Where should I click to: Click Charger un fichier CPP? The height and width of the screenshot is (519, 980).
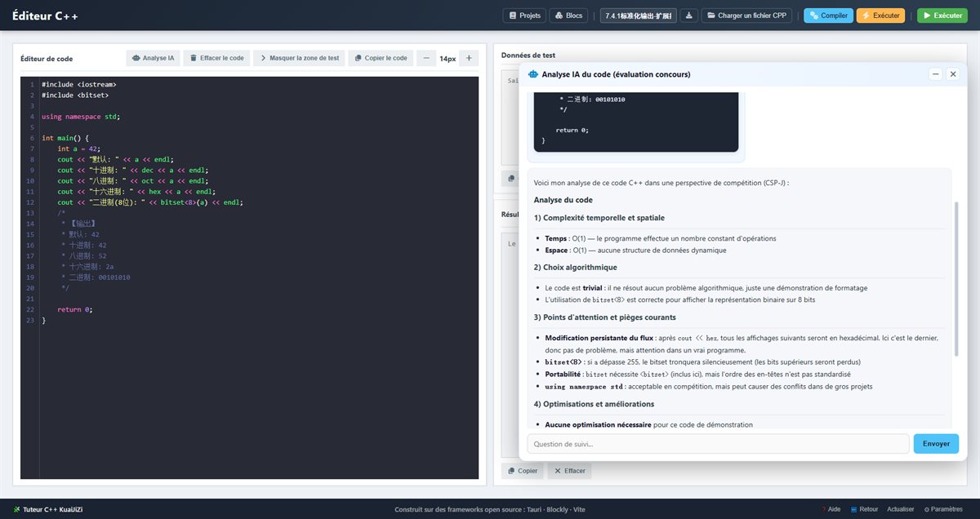point(747,16)
